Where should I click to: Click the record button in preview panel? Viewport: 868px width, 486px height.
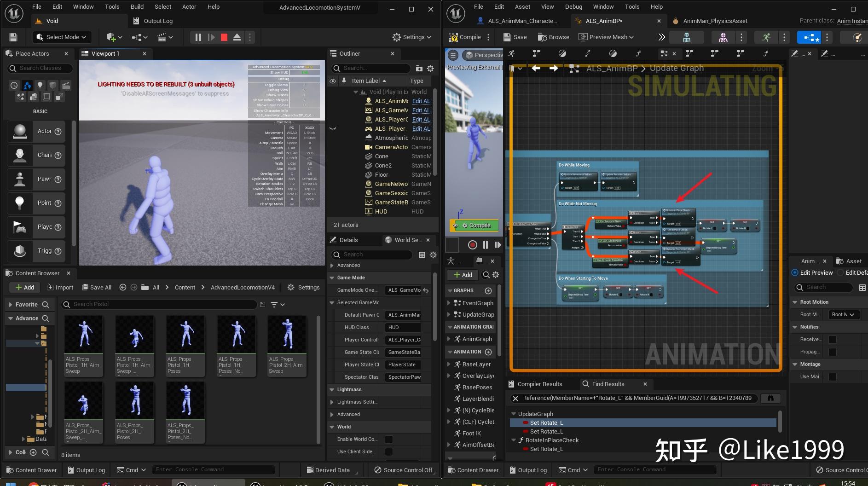[472, 245]
